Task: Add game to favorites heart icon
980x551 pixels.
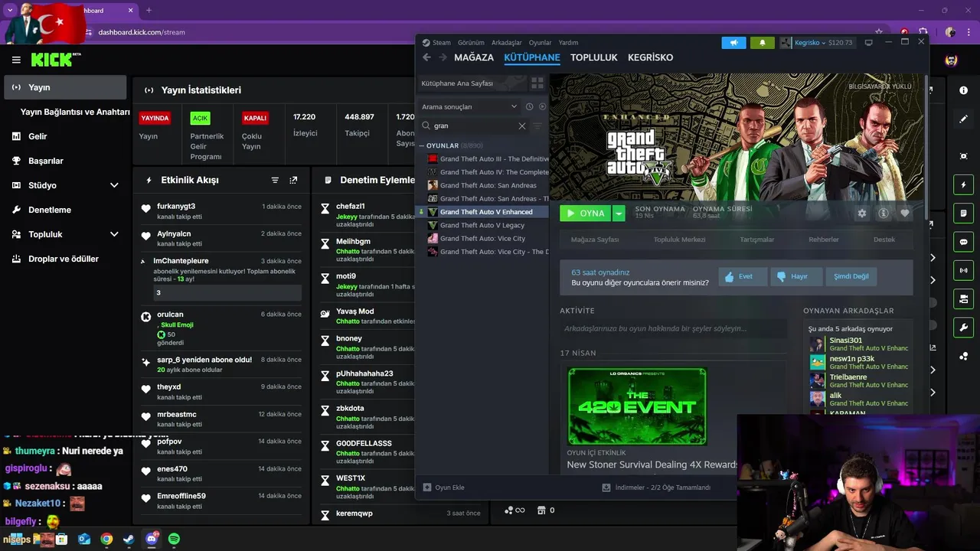Action: (904, 214)
